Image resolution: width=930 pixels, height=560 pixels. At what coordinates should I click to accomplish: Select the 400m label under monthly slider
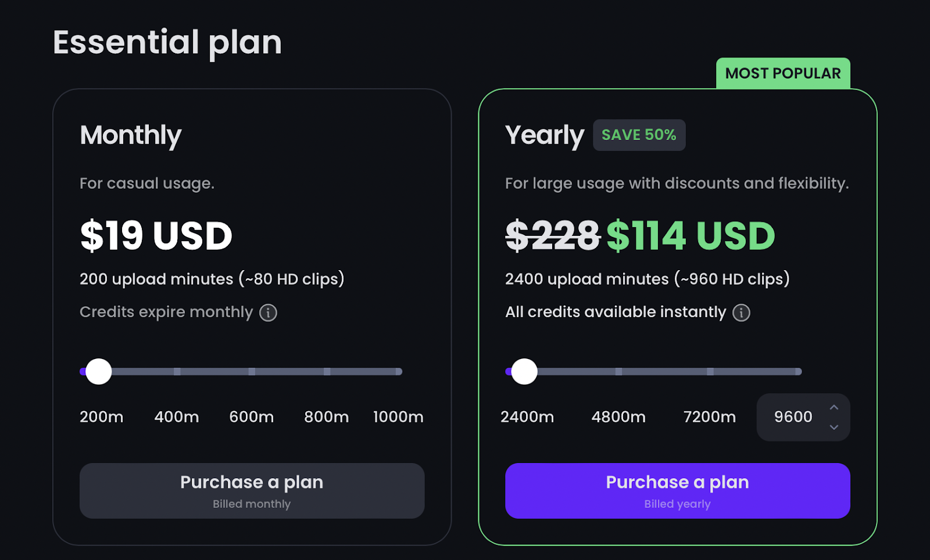tap(177, 417)
